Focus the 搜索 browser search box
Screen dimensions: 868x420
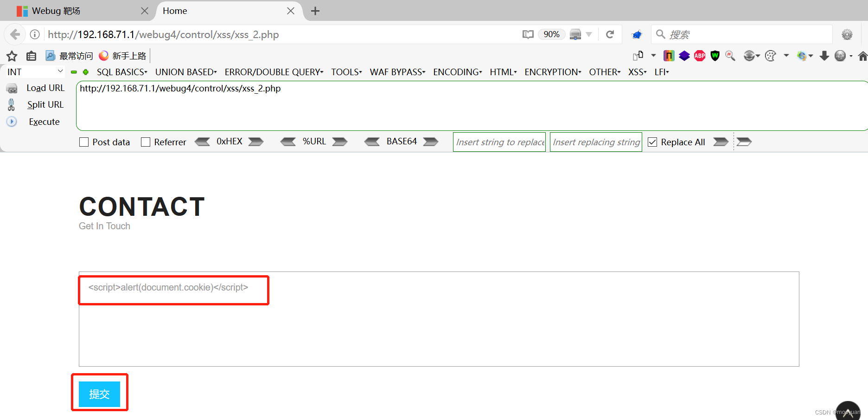point(742,34)
